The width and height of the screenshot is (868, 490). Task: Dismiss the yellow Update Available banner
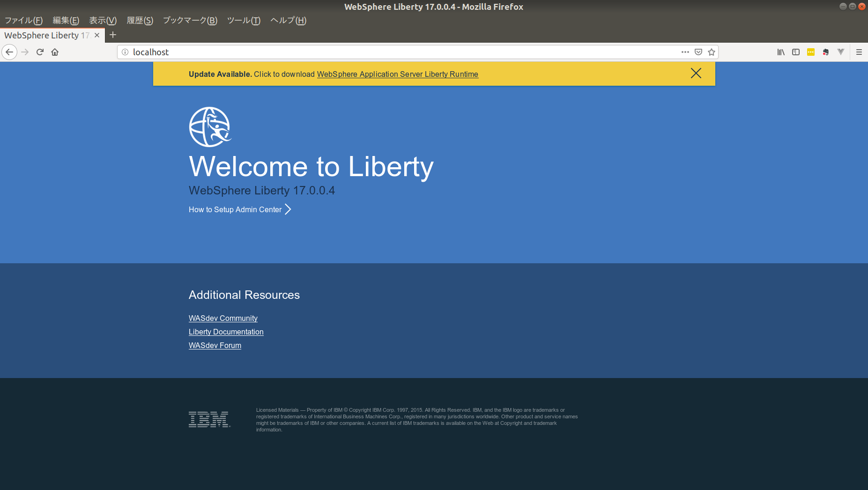(x=696, y=74)
